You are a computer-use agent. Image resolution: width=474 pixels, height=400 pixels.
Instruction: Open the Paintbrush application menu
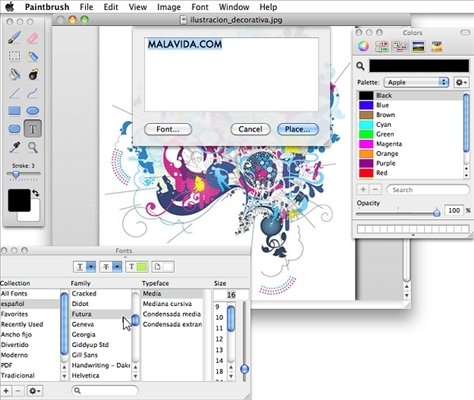[47, 7]
